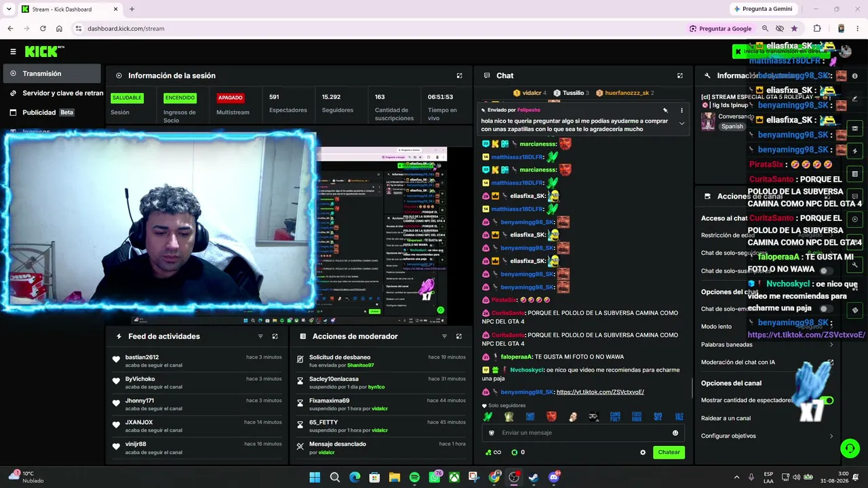Open a new browser tab
Image resolution: width=868 pixels, height=488 pixels.
132,9
